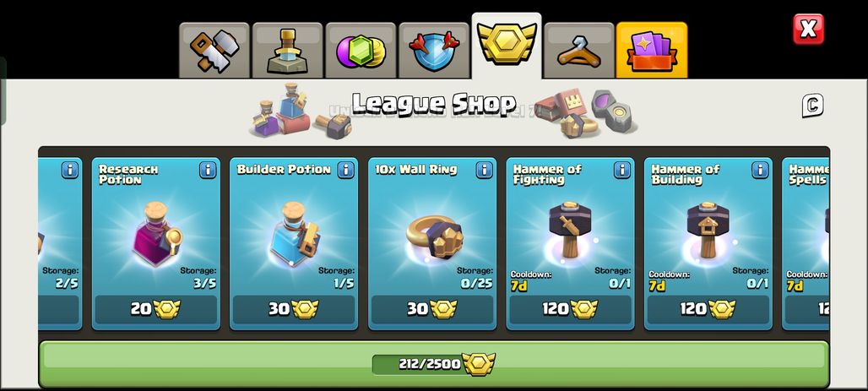
Task: Switch to the potion pedestal tab
Action: coord(287,51)
